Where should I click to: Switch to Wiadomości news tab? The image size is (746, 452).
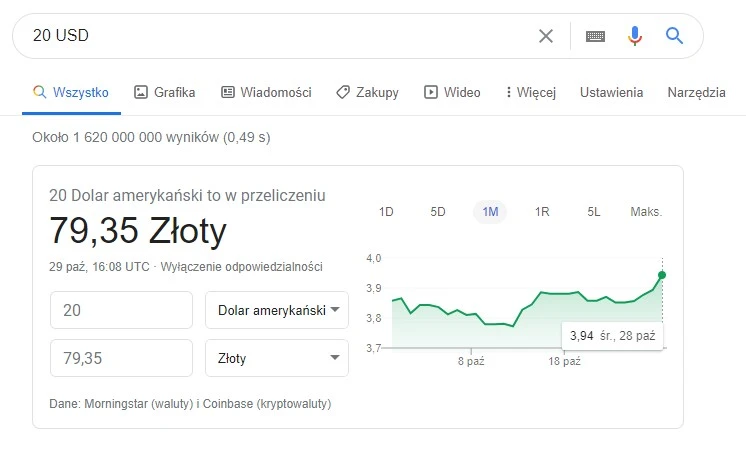[x=266, y=93]
